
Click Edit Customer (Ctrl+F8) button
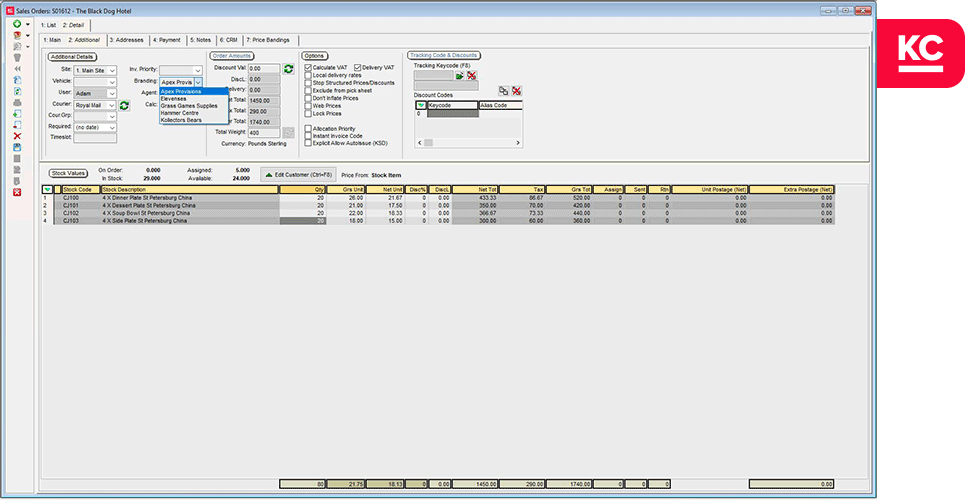pyautogui.click(x=298, y=174)
